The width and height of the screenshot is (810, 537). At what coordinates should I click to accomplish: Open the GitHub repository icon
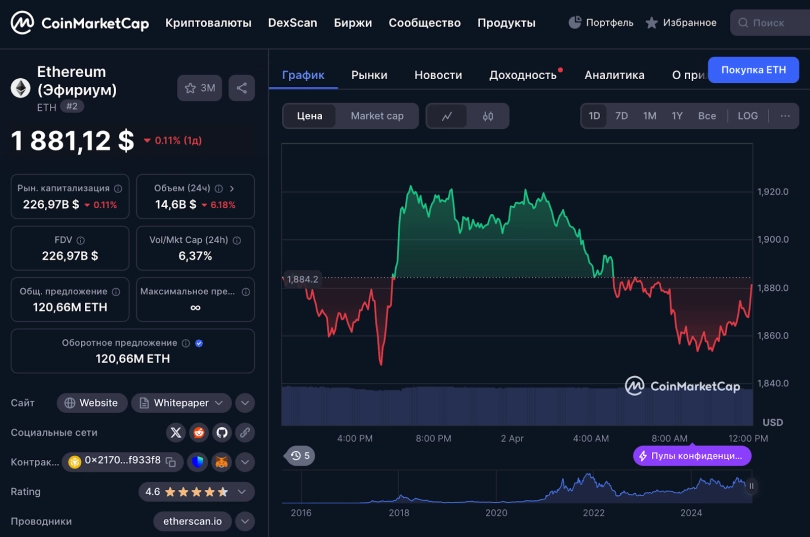tap(222, 432)
